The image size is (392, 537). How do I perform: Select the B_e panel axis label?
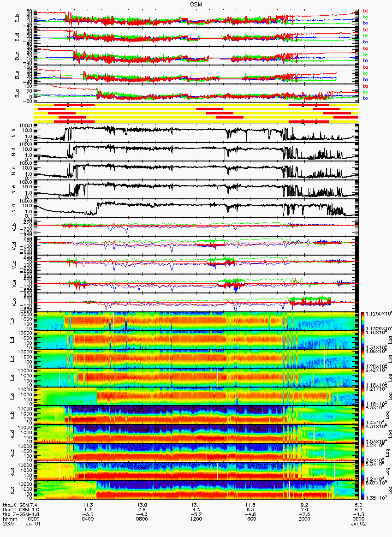(x=17, y=75)
